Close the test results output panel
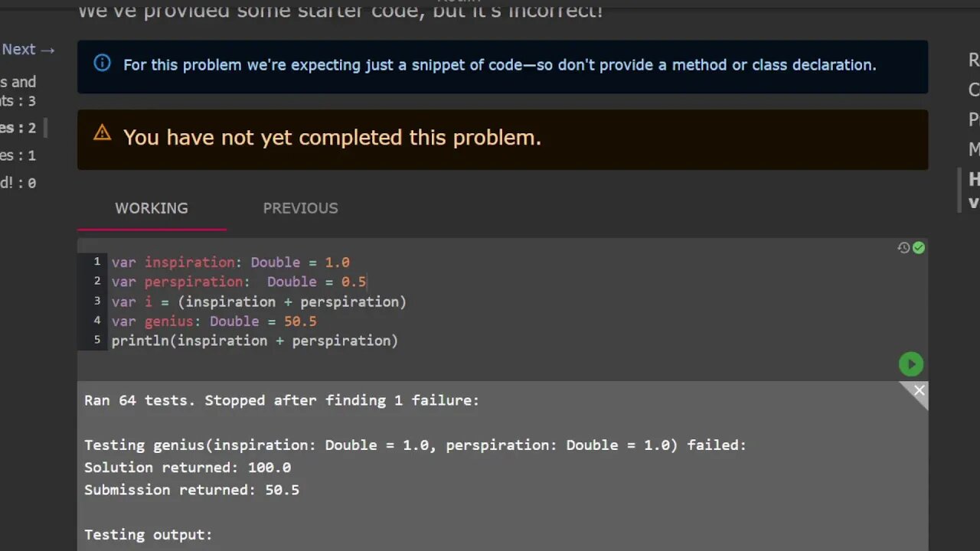Image resolution: width=980 pixels, height=551 pixels. [919, 391]
